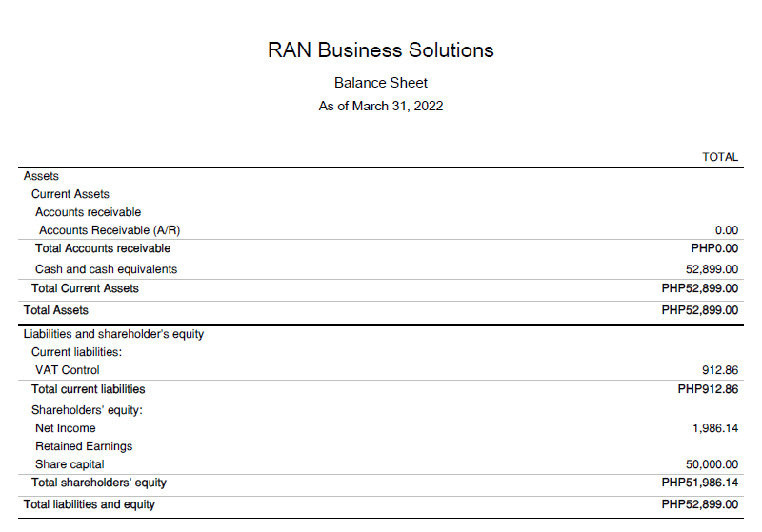This screenshot has width=762, height=532.
Task: Click the TOTAL column header
Action: point(720,157)
